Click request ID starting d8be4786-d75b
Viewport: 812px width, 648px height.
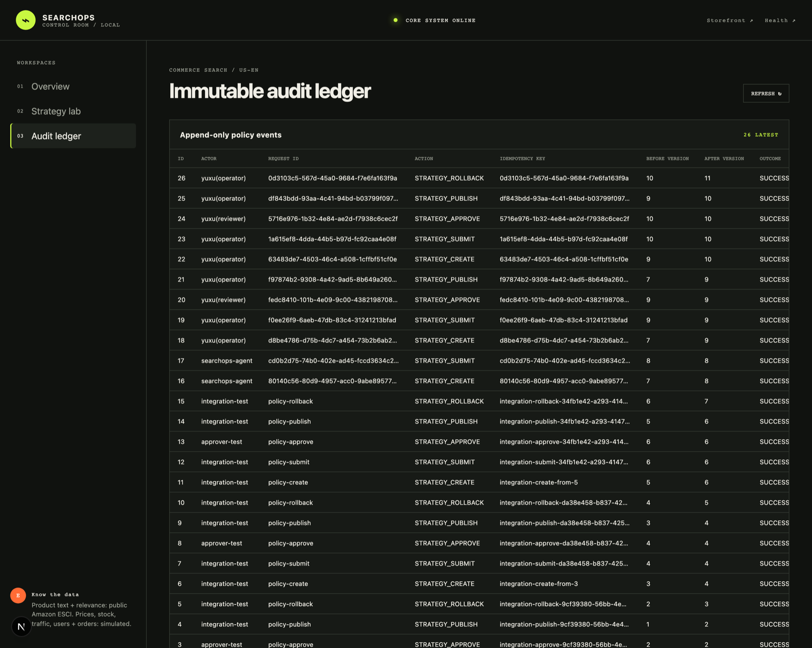pos(332,340)
